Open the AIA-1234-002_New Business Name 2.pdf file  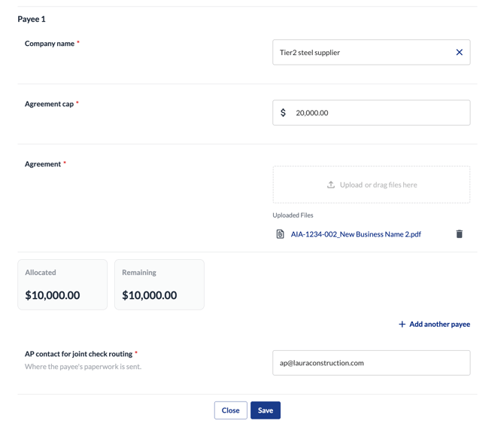pos(356,234)
